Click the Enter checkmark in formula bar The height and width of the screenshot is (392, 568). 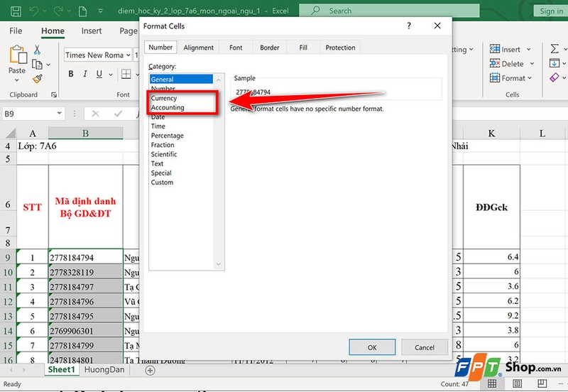[118, 114]
